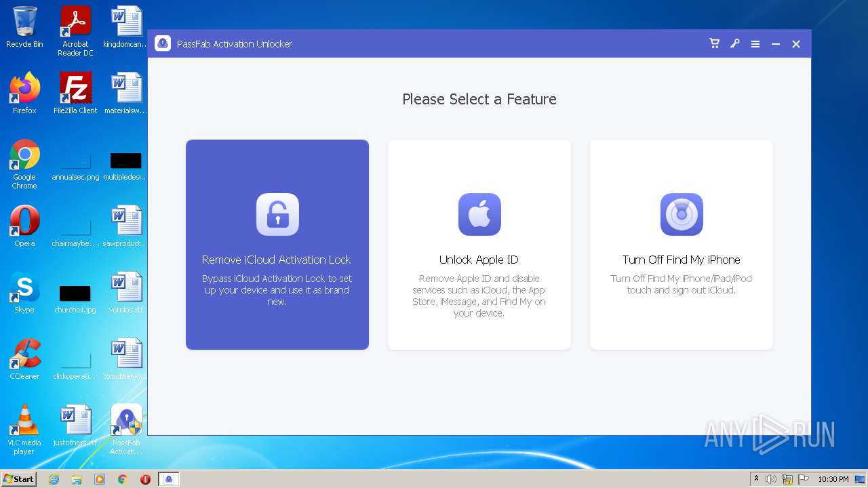Show hidden system tray icons
The image size is (868, 488).
click(x=756, y=479)
